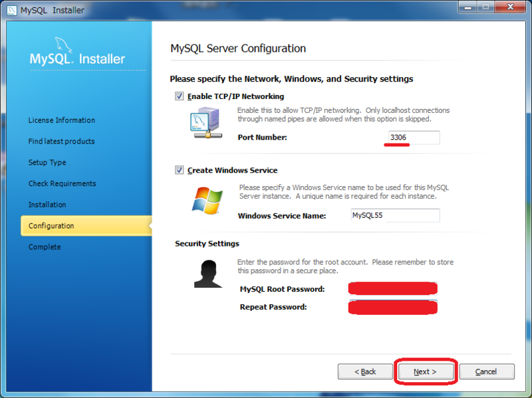Click the Port Number label

pos(262,138)
